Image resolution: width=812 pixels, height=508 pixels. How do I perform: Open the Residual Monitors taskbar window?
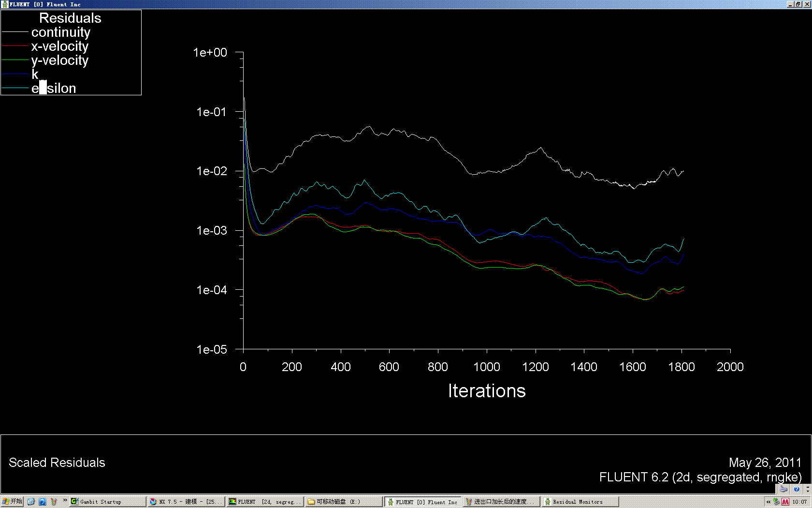tap(579, 502)
